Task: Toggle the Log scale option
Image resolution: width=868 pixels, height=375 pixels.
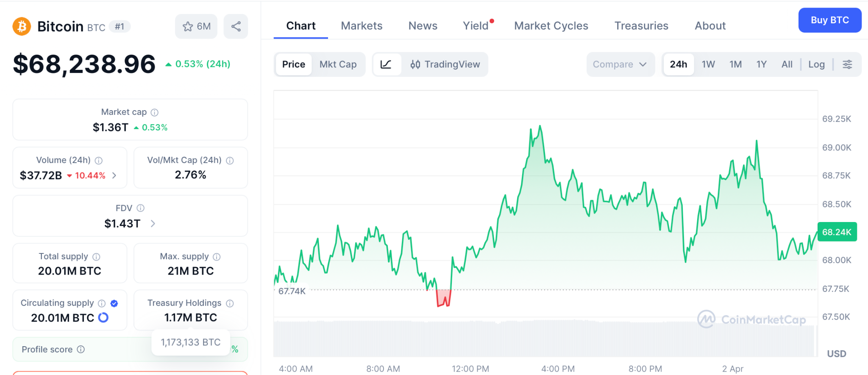Action: point(816,64)
